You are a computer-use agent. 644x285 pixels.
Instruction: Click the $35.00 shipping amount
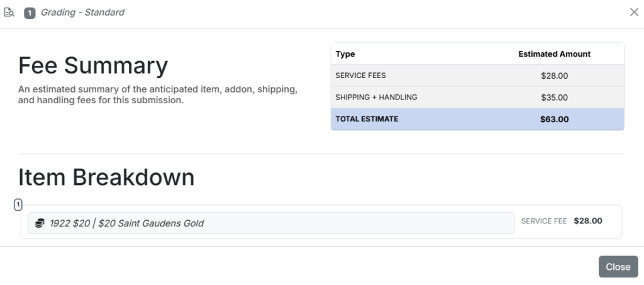(555, 98)
